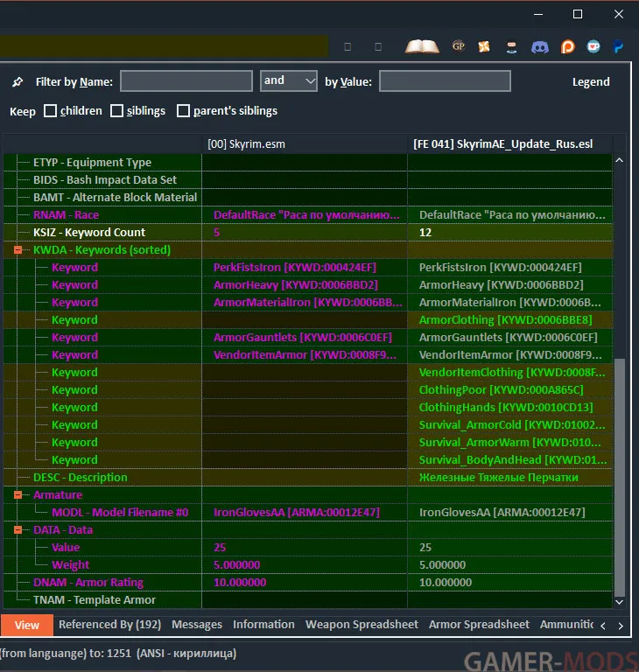This screenshot has width=639, height=672.
Task: Click the PayPal donation icon
Action: [618, 46]
